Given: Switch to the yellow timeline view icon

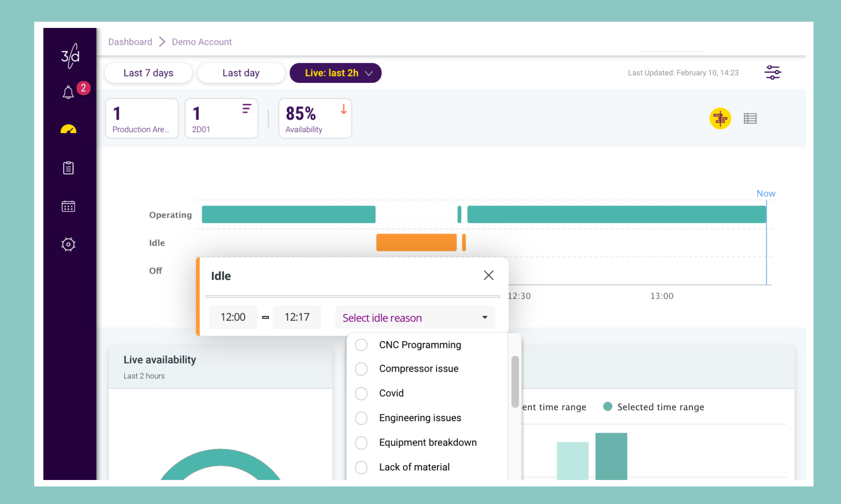Looking at the screenshot, I should point(720,118).
